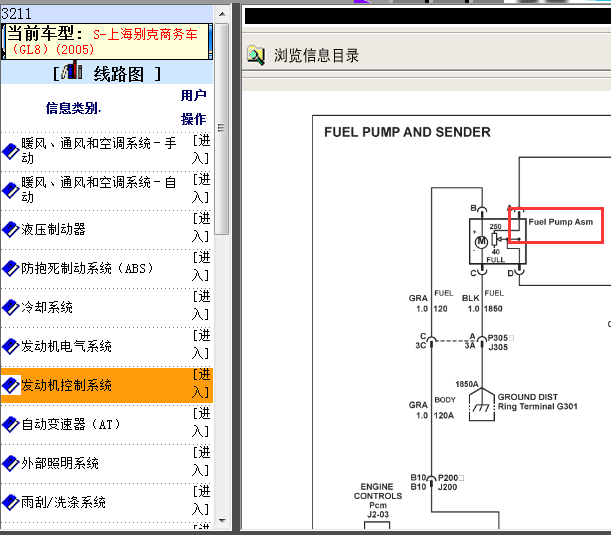
Task: Open [进入] for 发动机控制系统
Action: pos(201,383)
